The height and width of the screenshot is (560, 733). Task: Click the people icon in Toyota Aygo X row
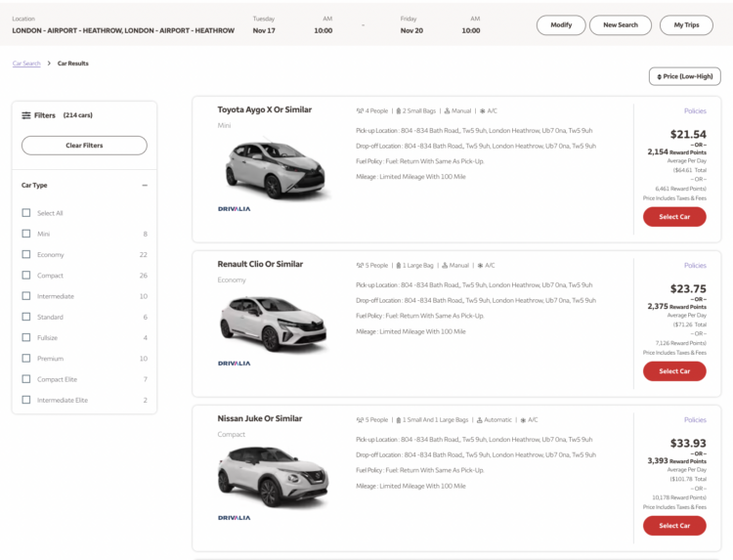coord(360,111)
